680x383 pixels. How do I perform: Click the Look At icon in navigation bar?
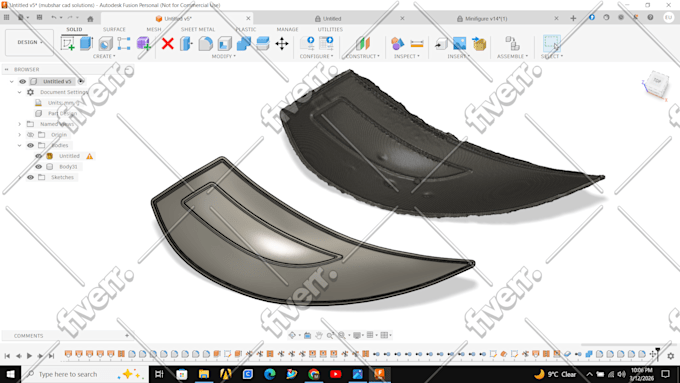click(307, 335)
